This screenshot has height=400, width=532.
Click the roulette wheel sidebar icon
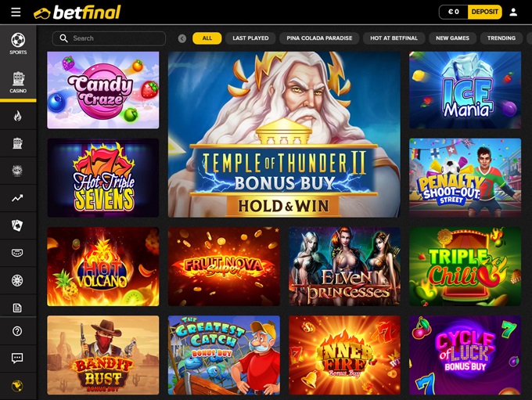(x=18, y=280)
